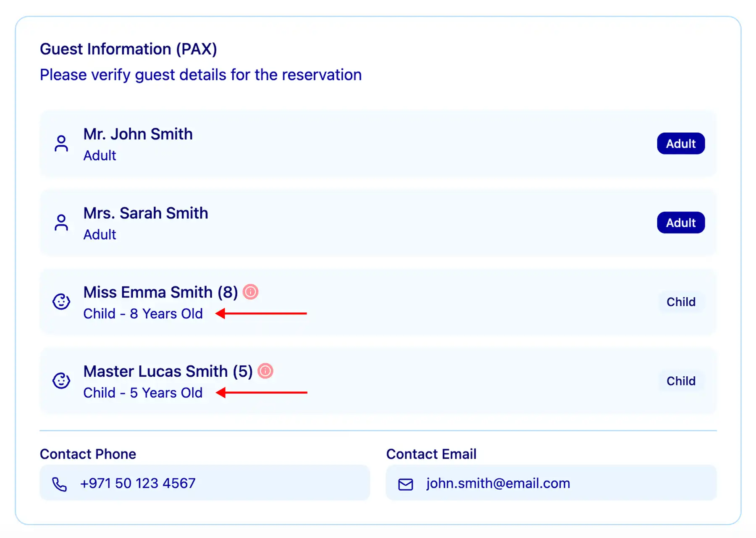
Task: Select the Adult badge on Sarah Smith's row
Action: pos(681,223)
